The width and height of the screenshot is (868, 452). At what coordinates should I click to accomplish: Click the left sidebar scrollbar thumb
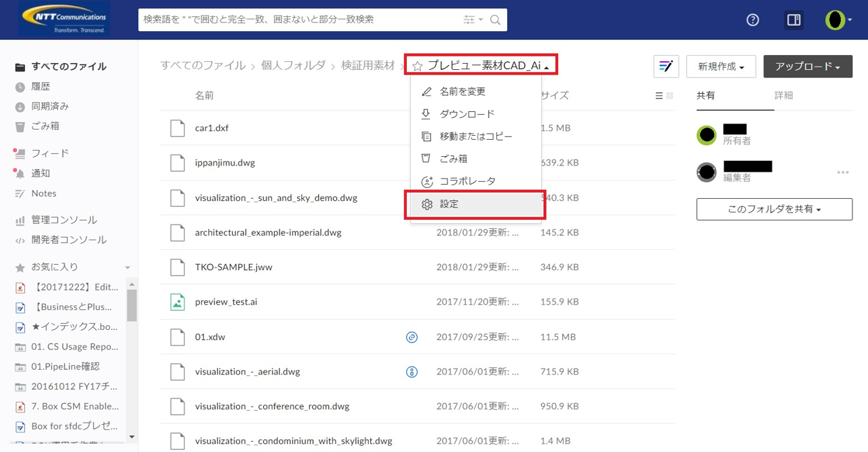click(x=132, y=305)
